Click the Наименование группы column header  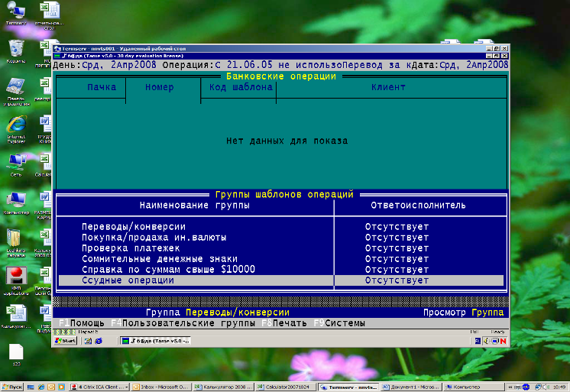[x=195, y=206]
